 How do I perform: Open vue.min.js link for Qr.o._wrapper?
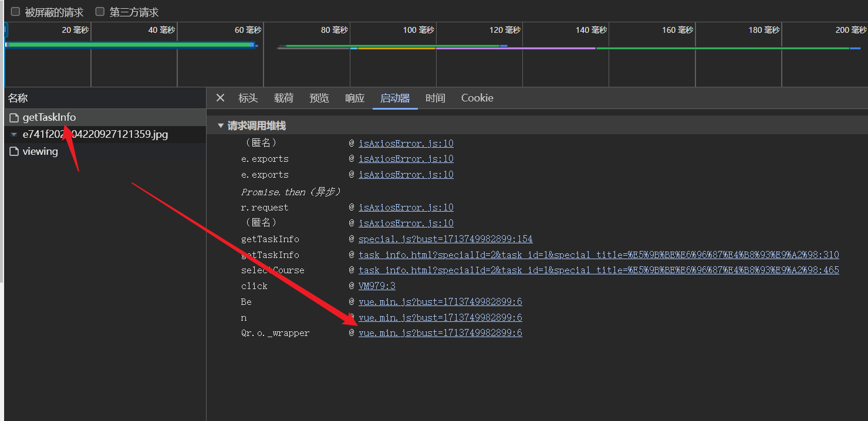click(x=440, y=333)
